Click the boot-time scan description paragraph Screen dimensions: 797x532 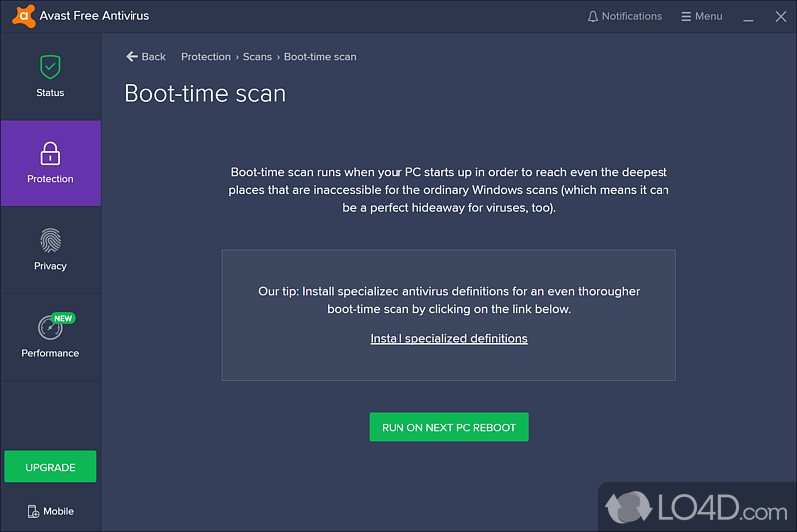click(x=449, y=190)
